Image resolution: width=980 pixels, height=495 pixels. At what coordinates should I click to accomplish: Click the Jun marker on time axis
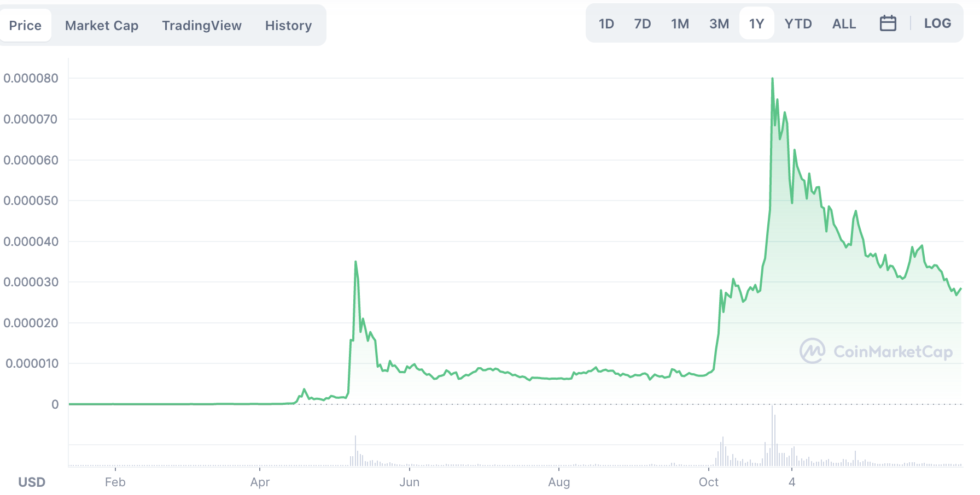(410, 482)
